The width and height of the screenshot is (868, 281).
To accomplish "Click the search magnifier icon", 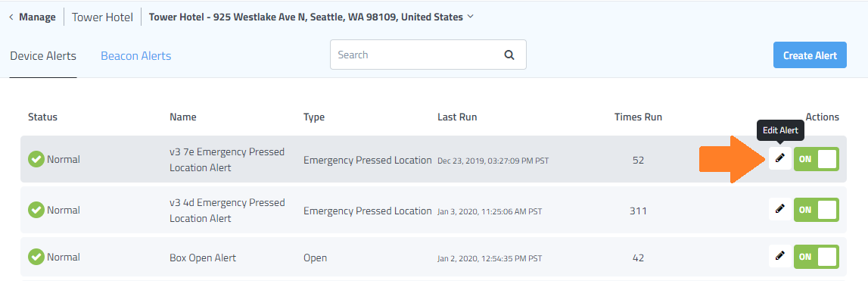I will tap(509, 55).
